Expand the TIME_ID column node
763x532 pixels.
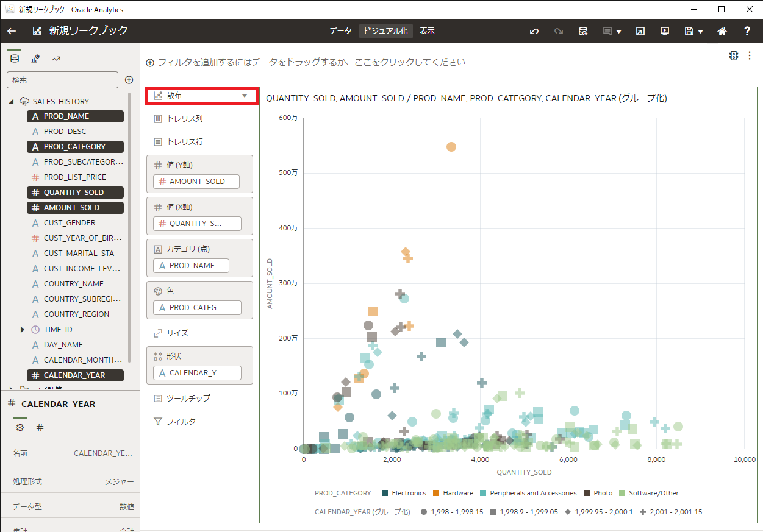pyautogui.click(x=23, y=329)
